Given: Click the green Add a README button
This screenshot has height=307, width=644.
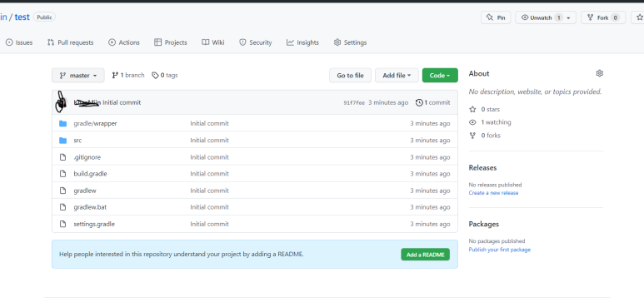Looking at the screenshot, I should pyautogui.click(x=426, y=255).
